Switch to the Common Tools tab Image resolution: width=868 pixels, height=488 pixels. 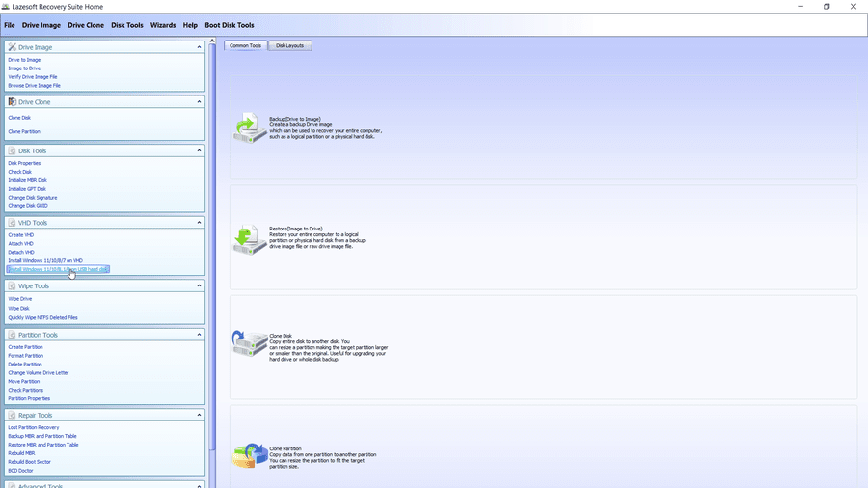pos(246,45)
